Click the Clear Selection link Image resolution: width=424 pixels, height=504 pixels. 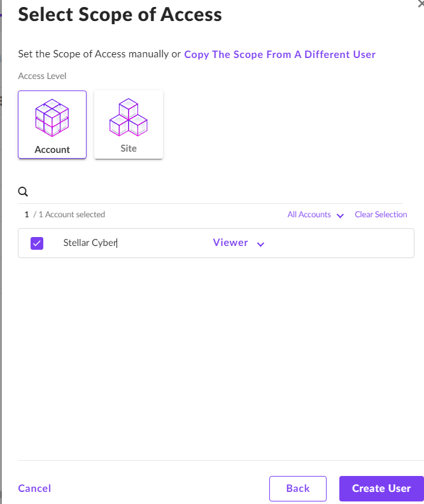point(381,215)
